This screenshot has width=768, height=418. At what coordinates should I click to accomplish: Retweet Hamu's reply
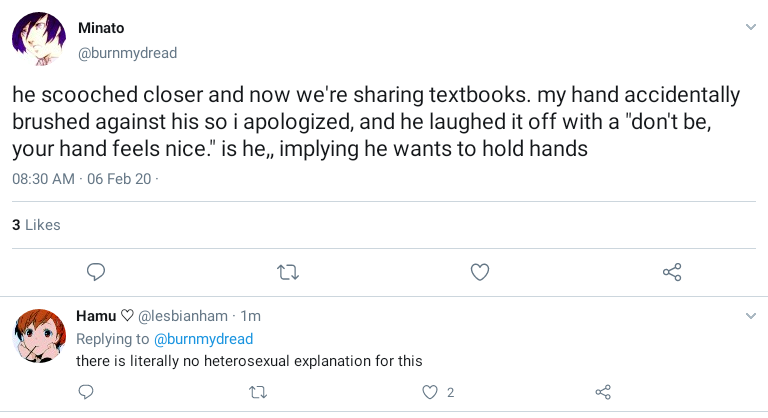[x=258, y=392]
